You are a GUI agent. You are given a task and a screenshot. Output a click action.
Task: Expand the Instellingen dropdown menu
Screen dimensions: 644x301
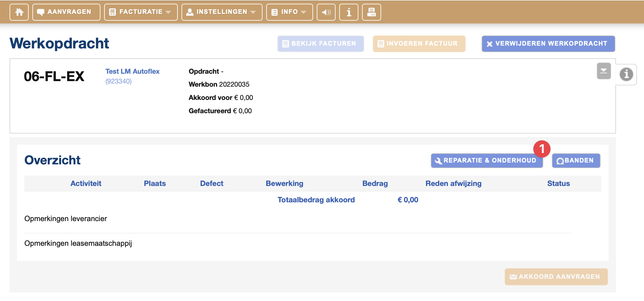tap(222, 12)
